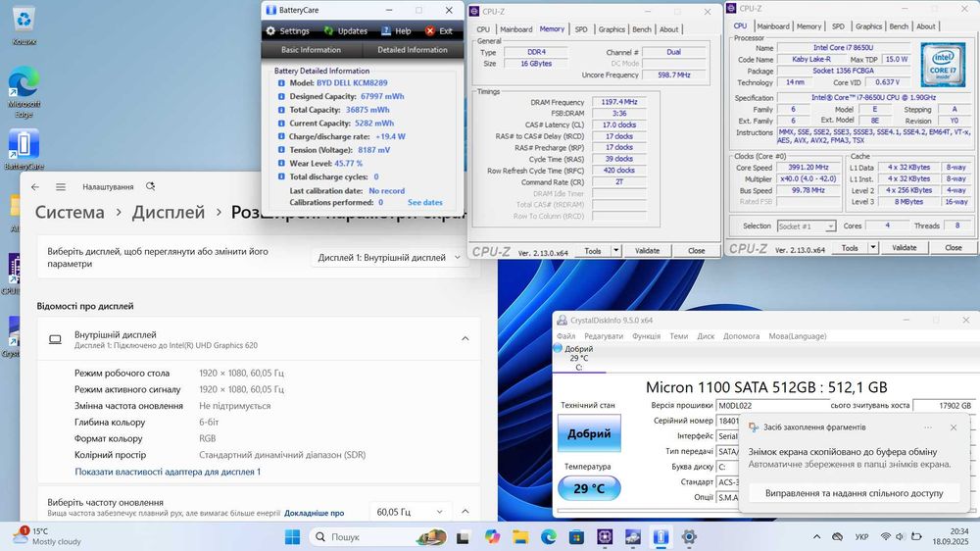Show hidden system tray icons
The image size is (980, 551).
tap(816, 536)
